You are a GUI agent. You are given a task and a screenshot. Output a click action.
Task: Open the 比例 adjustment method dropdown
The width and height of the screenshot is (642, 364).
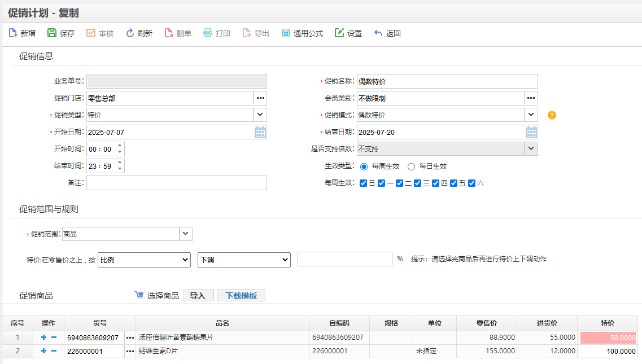(144, 260)
